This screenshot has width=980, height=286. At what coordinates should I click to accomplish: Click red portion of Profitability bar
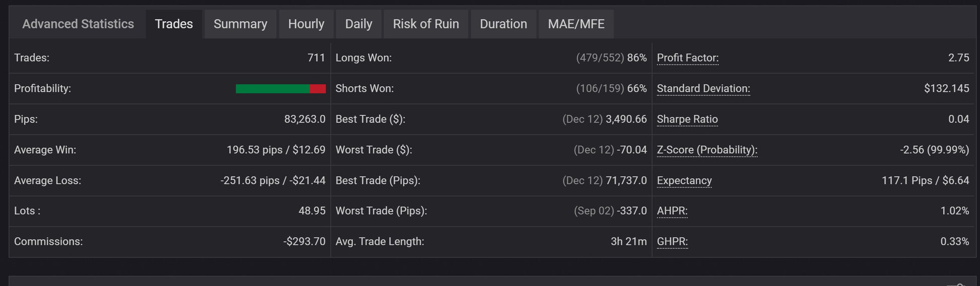pos(318,89)
